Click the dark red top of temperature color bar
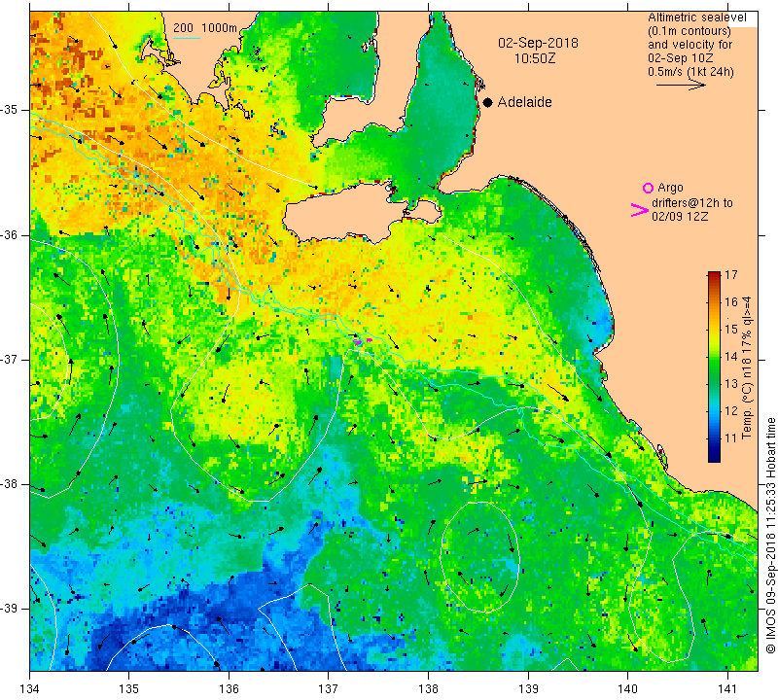 (714, 274)
